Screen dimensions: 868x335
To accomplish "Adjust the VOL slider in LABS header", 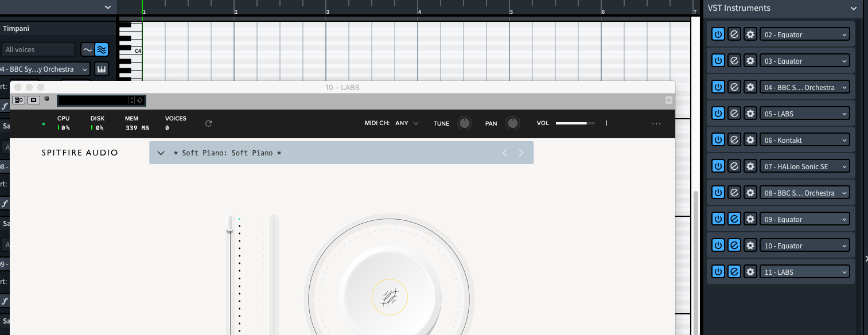I will (x=575, y=123).
